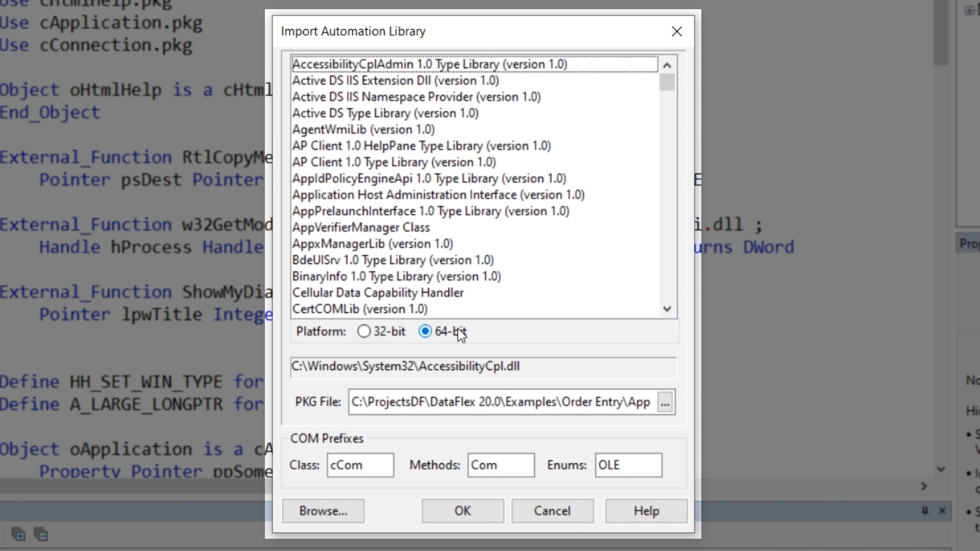Choose Cellular Data Capability Handler item
The height and width of the screenshot is (551, 980).
click(x=378, y=293)
